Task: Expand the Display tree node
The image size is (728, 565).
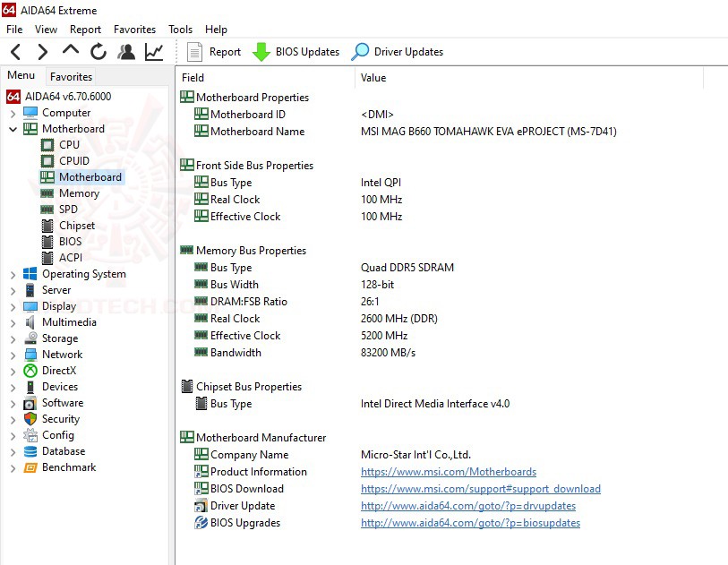Action: (13, 306)
